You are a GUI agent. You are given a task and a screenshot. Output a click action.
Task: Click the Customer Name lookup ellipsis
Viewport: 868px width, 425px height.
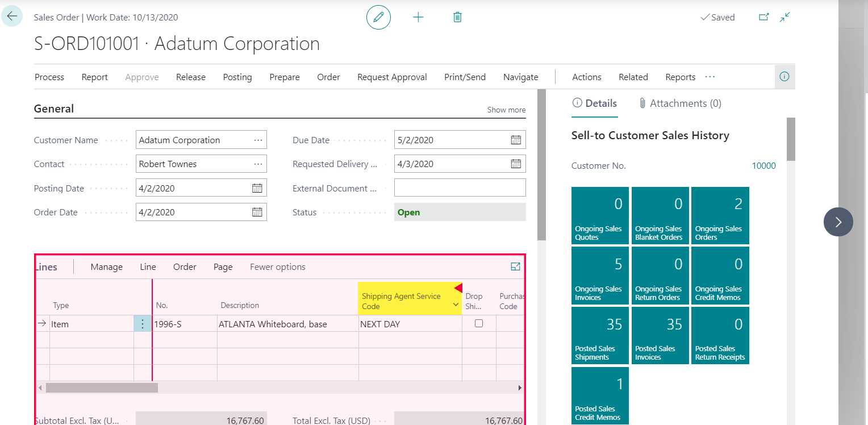tap(258, 140)
